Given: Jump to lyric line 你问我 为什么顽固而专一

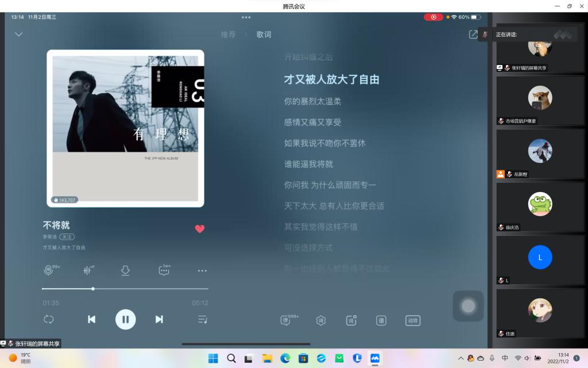Looking at the screenshot, I should tap(330, 185).
